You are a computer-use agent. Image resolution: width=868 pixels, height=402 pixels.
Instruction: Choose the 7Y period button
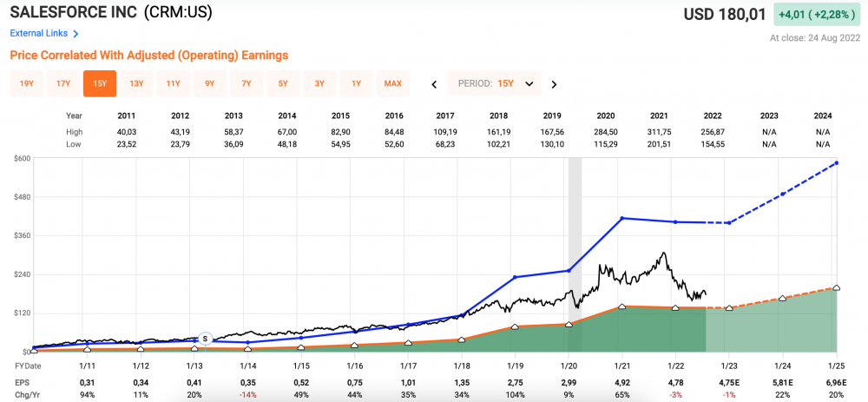coord(247,83)
